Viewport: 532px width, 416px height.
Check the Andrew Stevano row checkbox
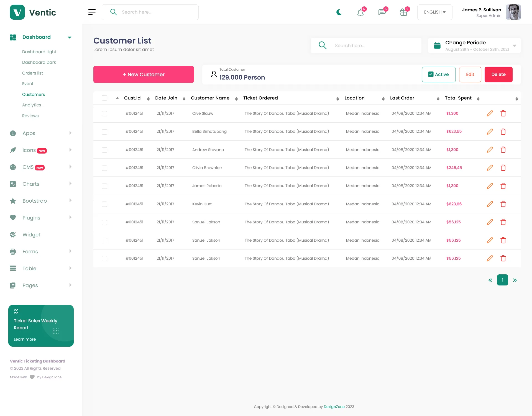(104, 150)
